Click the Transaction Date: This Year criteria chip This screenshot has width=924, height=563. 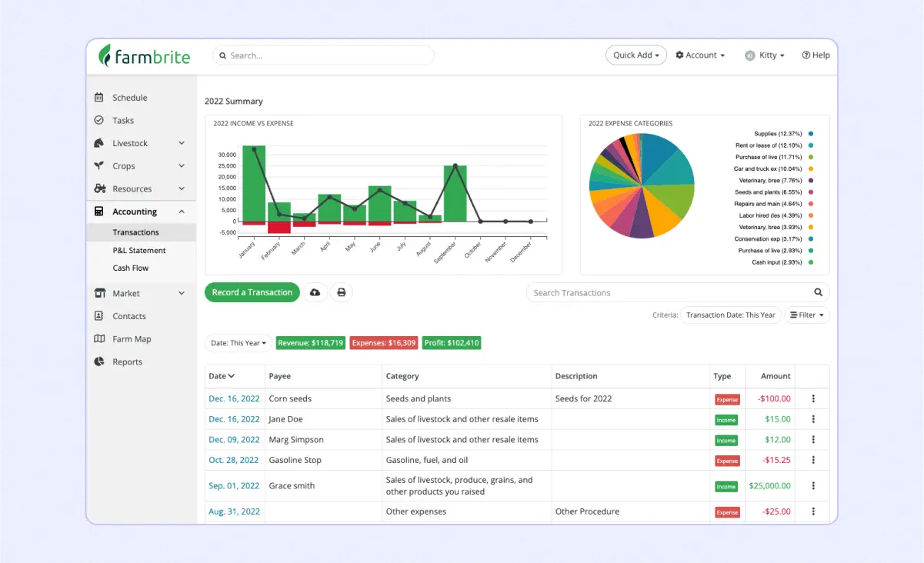(730, 315)
